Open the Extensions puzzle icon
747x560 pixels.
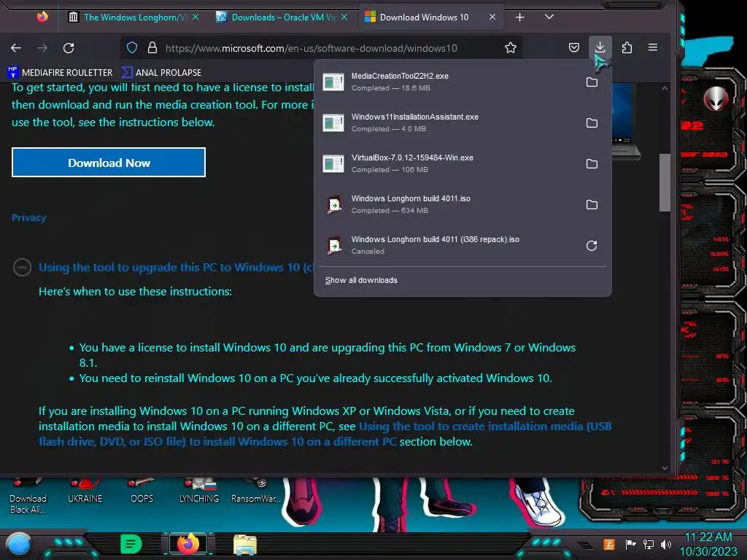(x=627, y=47)
